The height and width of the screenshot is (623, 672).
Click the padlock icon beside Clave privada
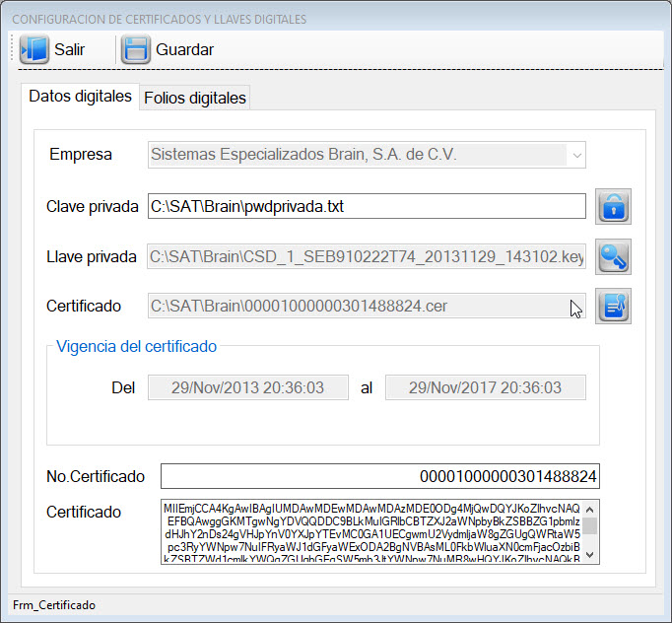click(x=613, y=206)
